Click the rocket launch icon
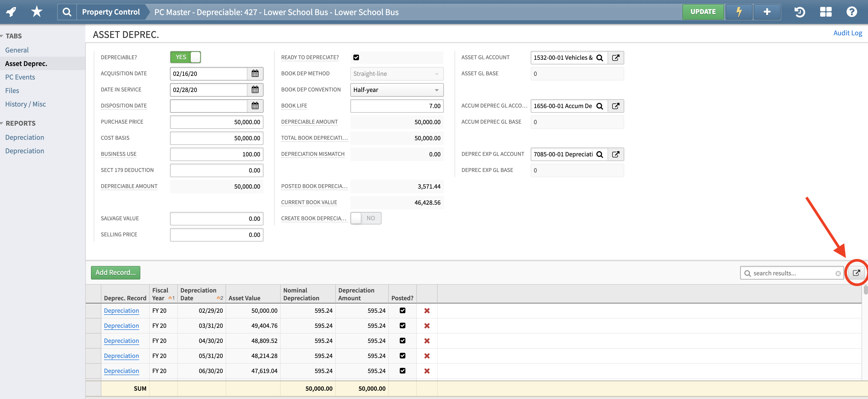Screen dimensions: 868x399 pos(11,12)
